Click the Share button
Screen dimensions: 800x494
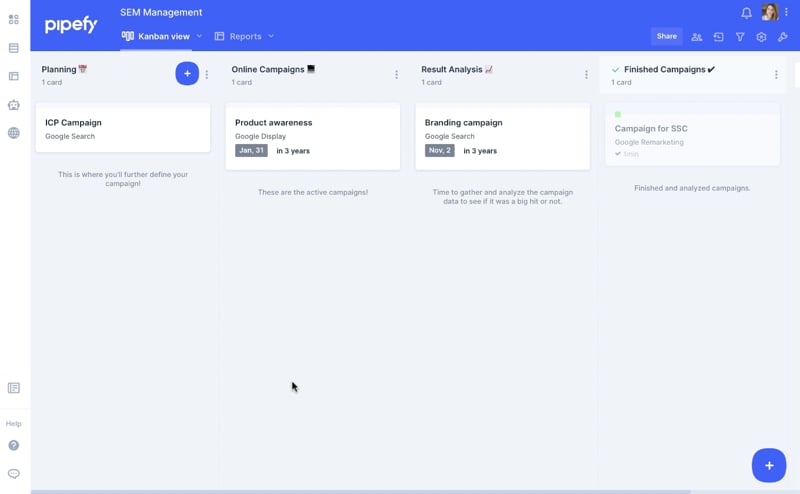click(666, 36)
